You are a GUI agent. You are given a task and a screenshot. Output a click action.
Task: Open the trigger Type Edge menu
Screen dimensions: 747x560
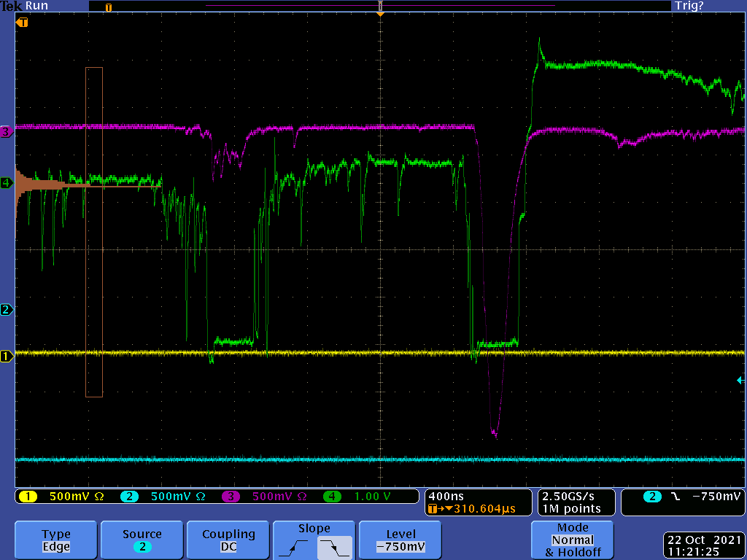pos(56,540)
